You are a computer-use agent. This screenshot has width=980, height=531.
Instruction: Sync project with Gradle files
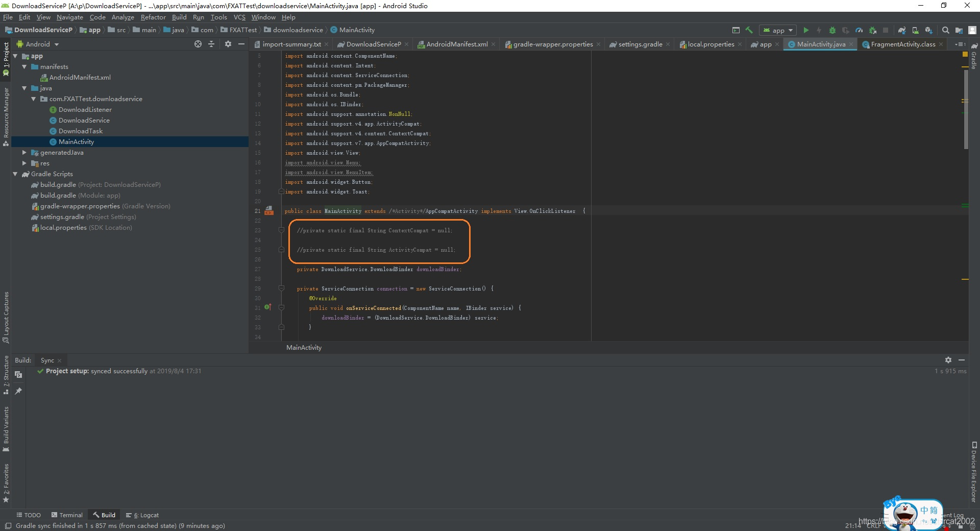pyautogui.click(x=902, y=30)
